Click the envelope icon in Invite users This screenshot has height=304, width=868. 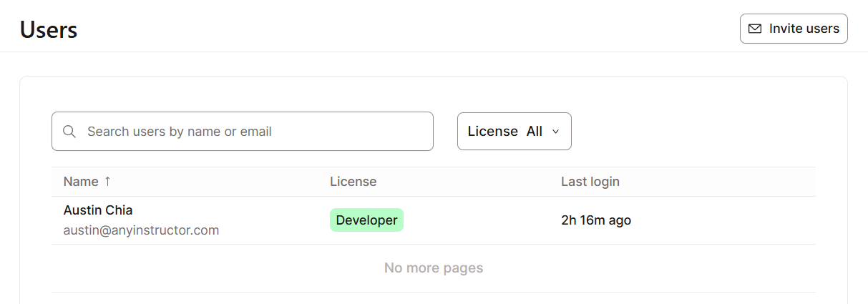tap(754, 29)
